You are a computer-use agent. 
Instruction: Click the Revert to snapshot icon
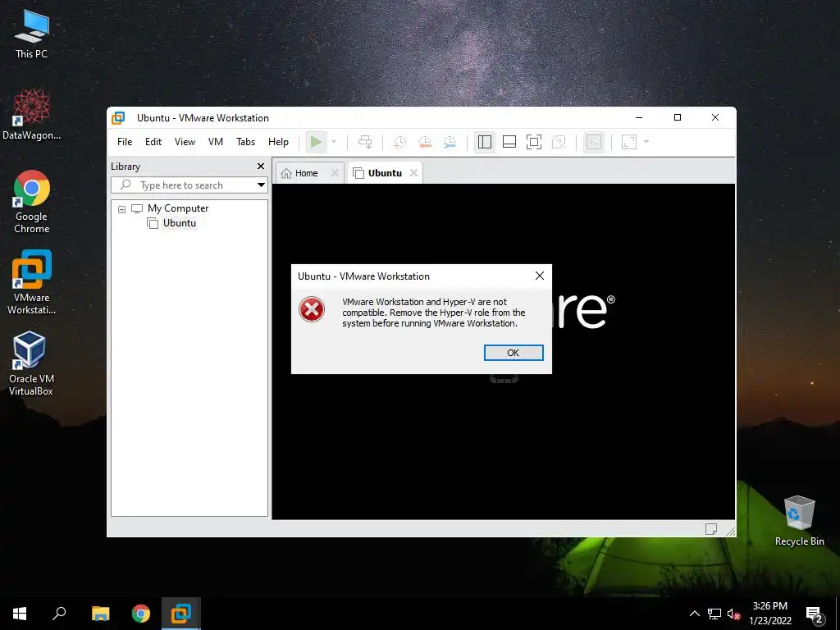pyautogui.click(x=425, y=142)
